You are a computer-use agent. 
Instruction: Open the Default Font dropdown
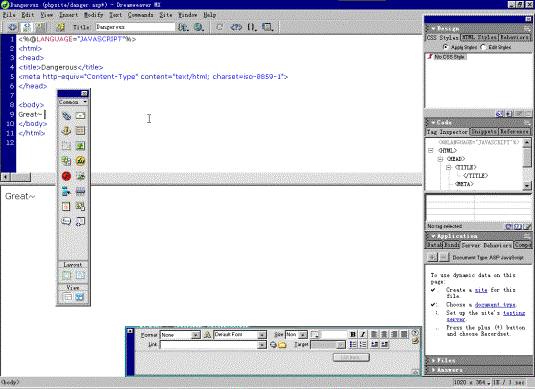[262, 335]
